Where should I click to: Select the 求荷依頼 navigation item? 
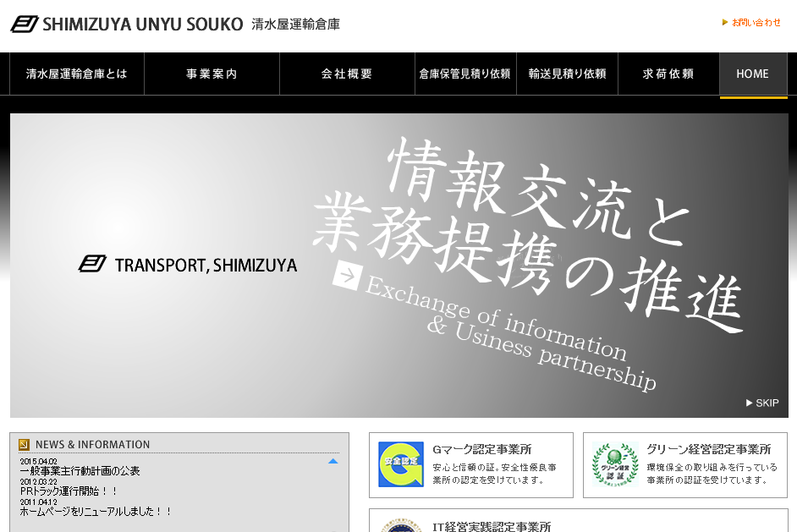[668, 74]
